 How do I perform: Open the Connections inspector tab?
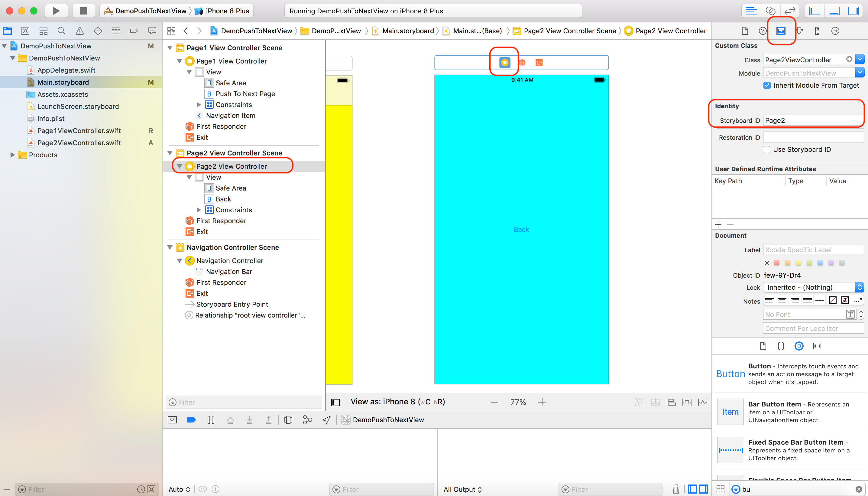(835, 31)
